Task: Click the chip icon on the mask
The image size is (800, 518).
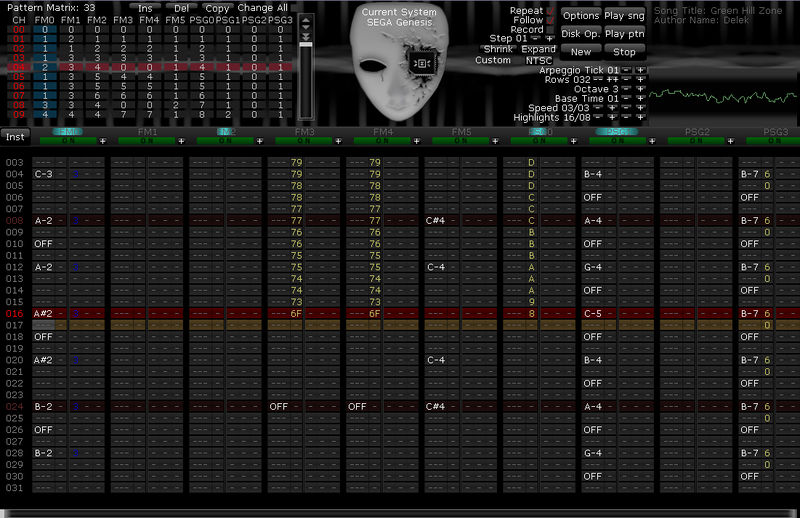Action: [422, 62]
